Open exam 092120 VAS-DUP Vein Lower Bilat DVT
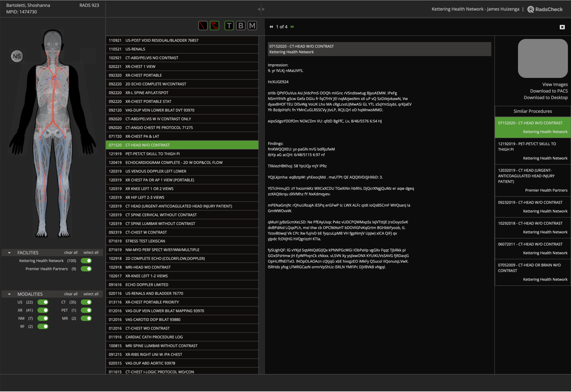This screenshot has height=392, width=571. [182, 110]
